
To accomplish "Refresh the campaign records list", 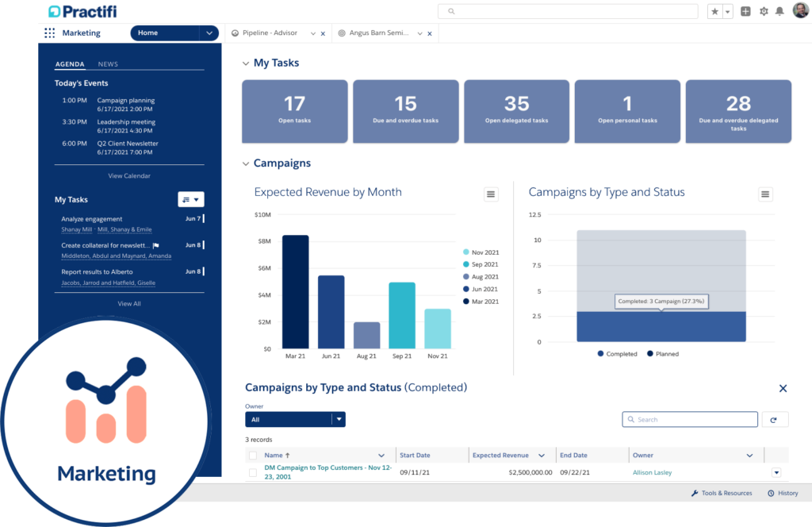I will pos(775,419).
